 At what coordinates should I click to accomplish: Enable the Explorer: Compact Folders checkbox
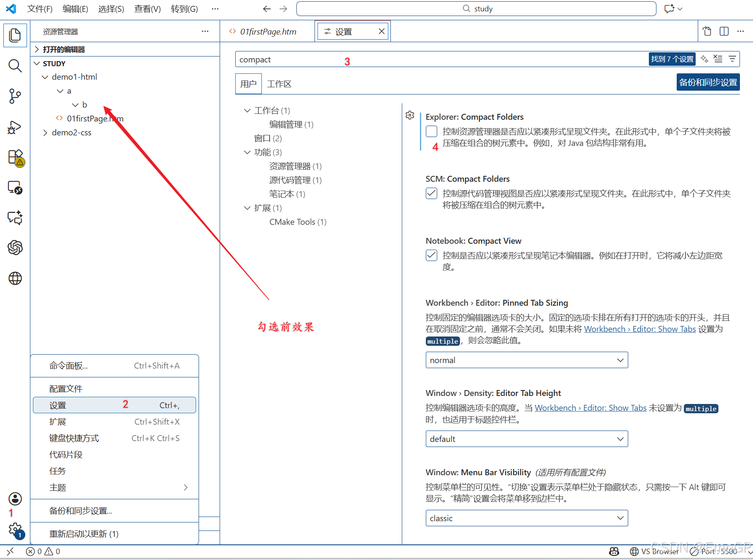click(431, 131)
